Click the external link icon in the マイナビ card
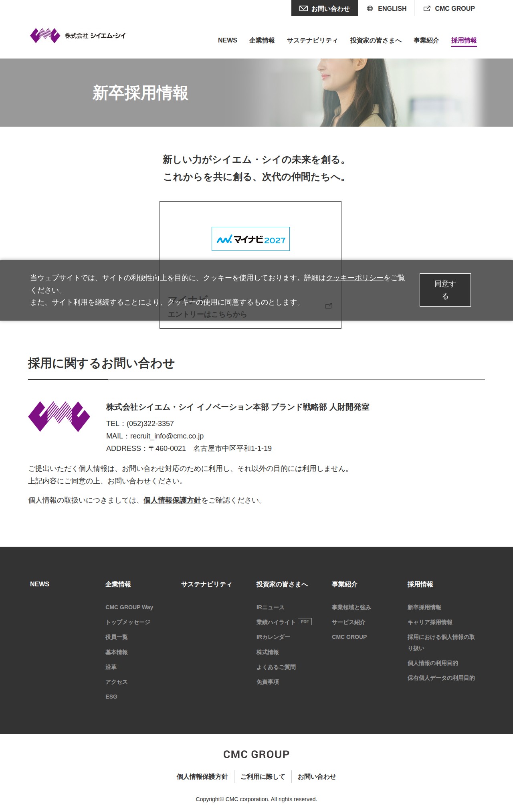 click(x=329, y=306)
